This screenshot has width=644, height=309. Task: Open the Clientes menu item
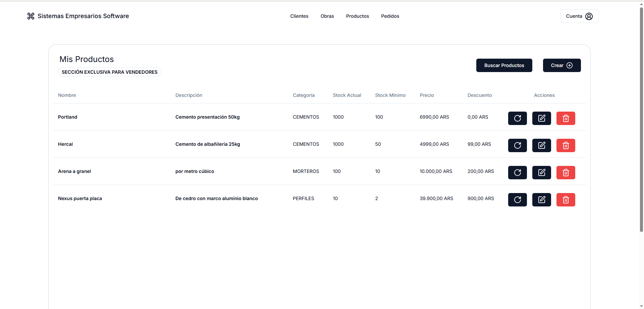[x=299, y=16]
